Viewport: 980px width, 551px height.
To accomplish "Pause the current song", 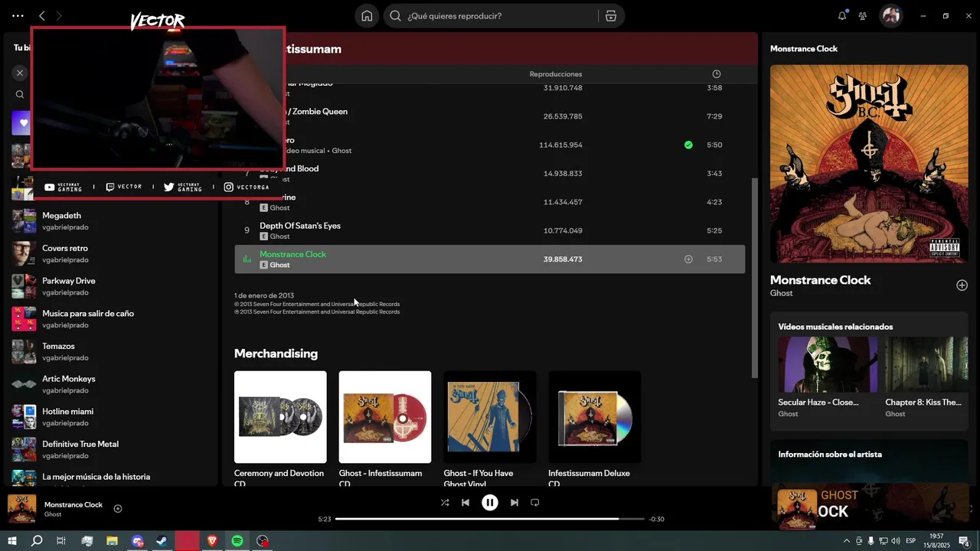I will [490, 503].
